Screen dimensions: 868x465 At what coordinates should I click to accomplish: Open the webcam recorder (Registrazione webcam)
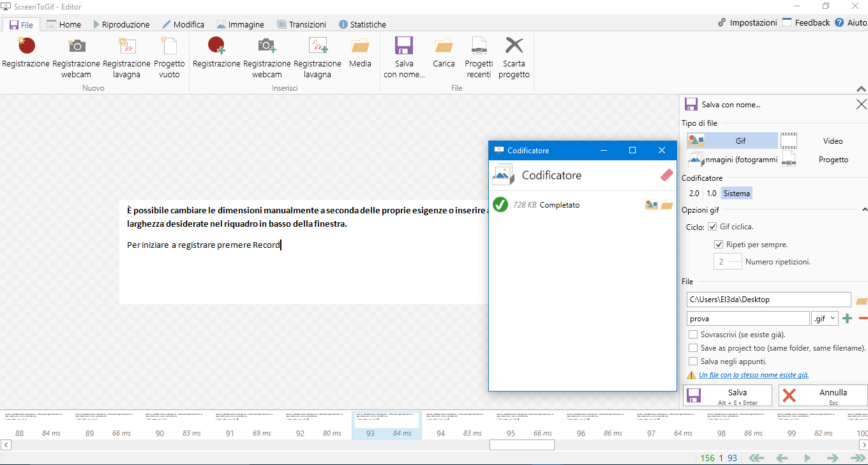(x=76, y=56)
